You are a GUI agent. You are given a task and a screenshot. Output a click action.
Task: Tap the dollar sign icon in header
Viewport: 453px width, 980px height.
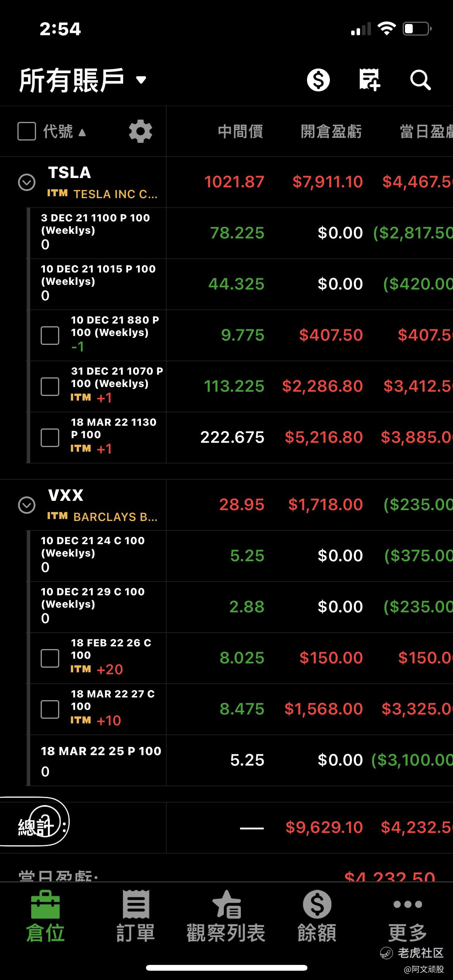click(318, 80)
